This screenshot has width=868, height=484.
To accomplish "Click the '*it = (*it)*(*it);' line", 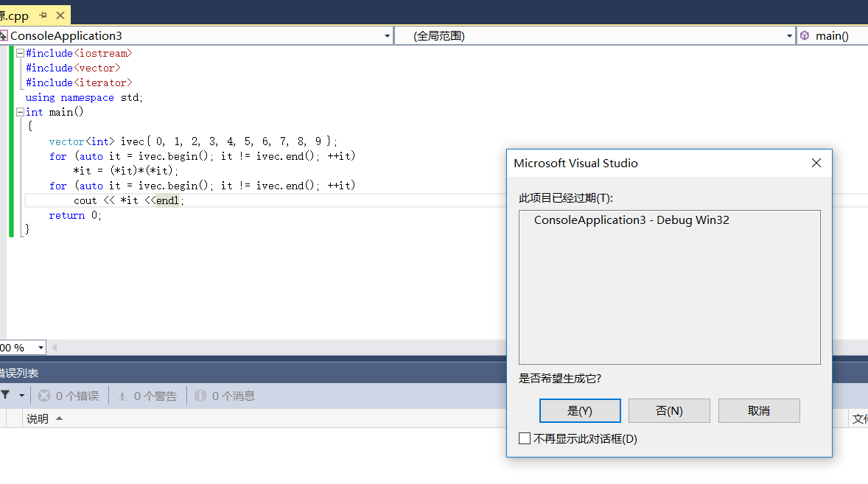I will tap(126, 171).
